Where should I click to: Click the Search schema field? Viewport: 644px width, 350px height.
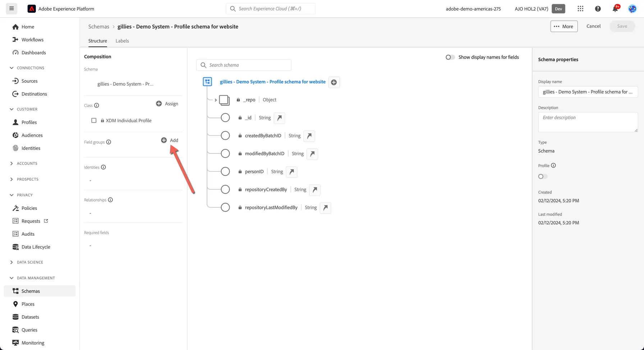coord(244,65)
